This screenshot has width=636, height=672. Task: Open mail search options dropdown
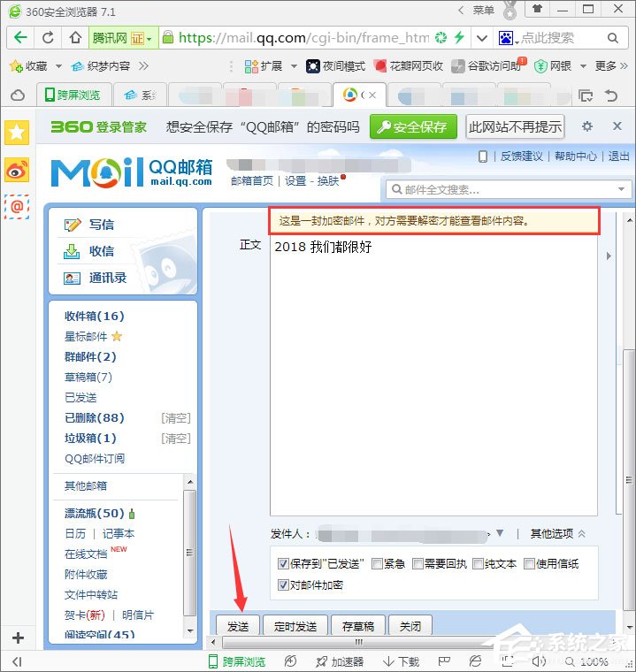[x=621, y=189]
